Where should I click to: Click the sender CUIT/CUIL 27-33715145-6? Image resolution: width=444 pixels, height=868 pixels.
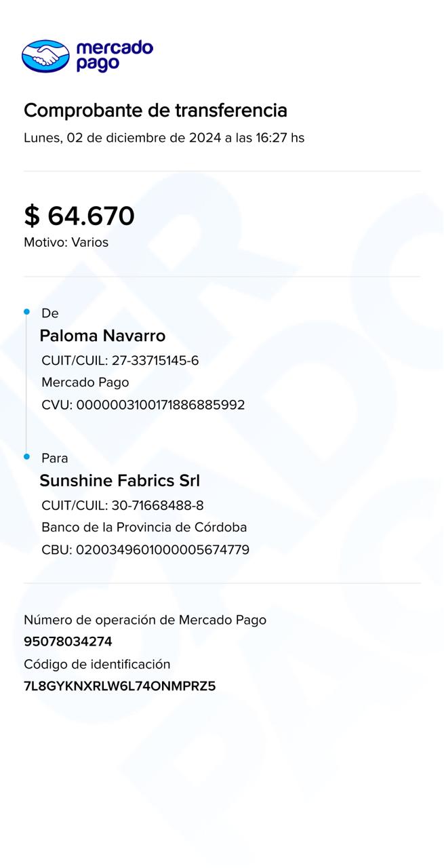(120, 361)
